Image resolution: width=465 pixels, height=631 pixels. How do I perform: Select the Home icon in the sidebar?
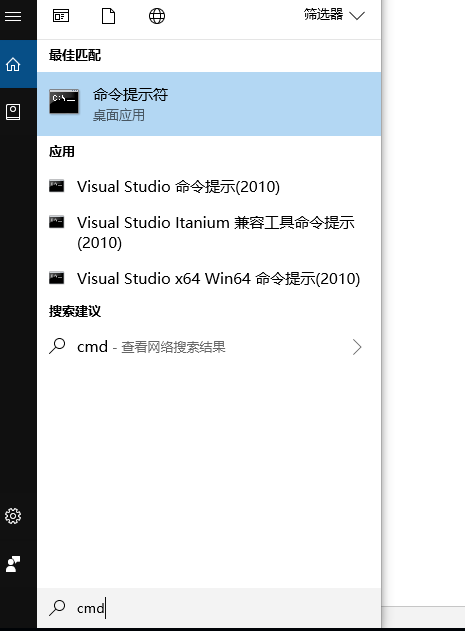[x=13, y=64]
